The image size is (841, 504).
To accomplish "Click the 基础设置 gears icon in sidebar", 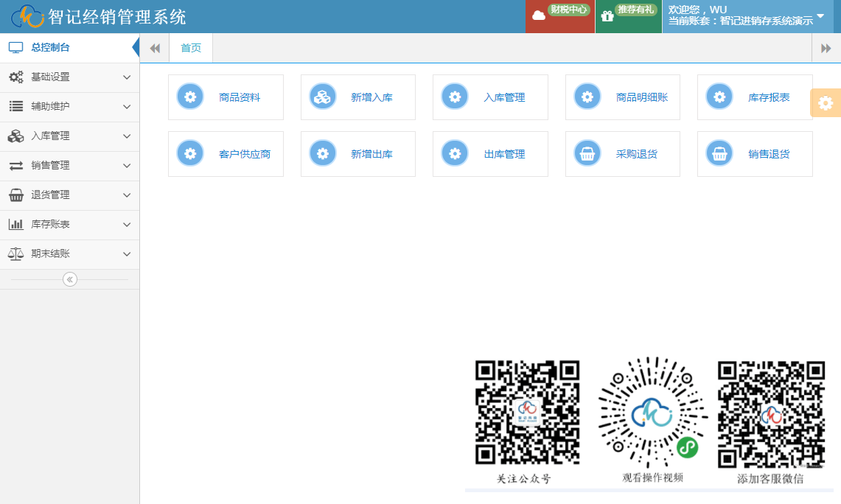I will pyautogui.click(x=16, y=77).
